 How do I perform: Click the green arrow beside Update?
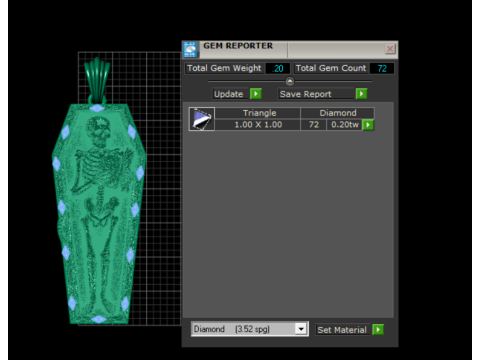(x=256, y=94)
